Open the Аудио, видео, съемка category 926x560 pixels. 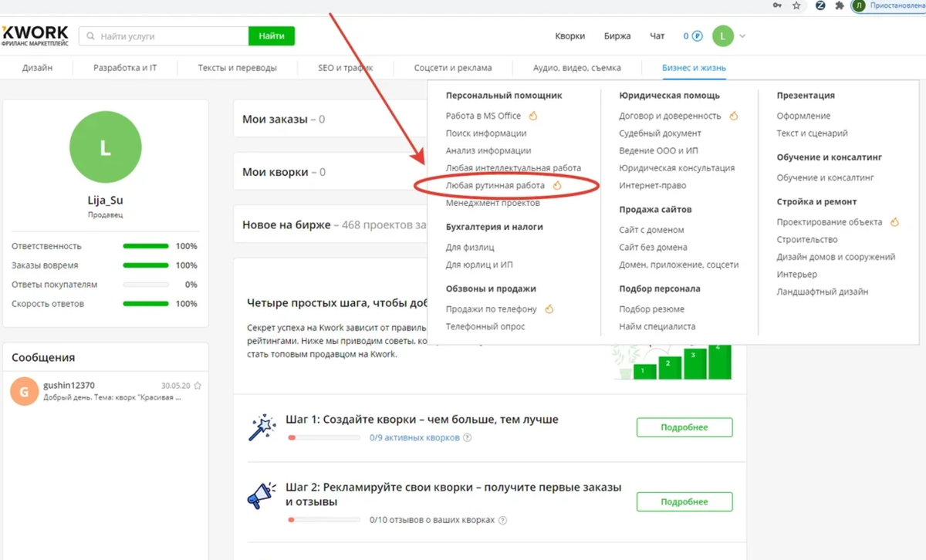tap(577, 68)
